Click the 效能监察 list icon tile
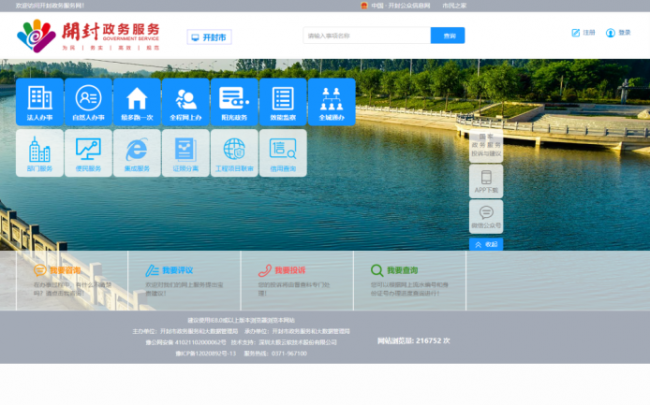Screen dimensions: 650x405 282,102
